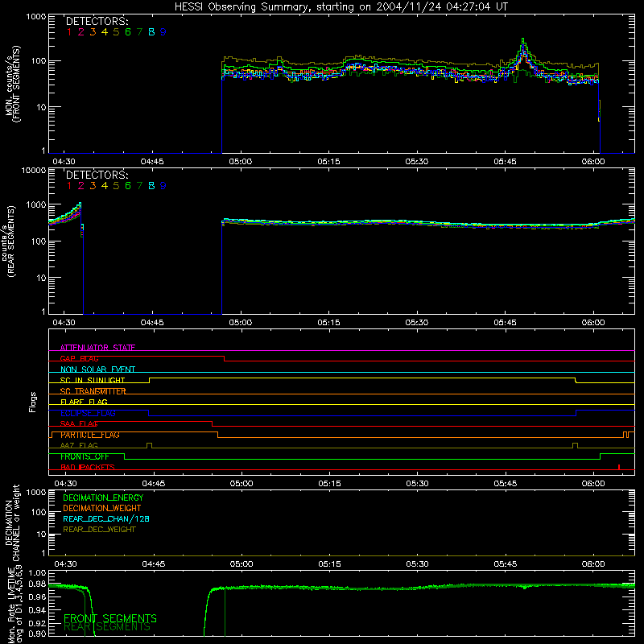Image resolution: width=644 pixels, height=644 pixels.
Task: Select detector 1 label in front segments panel
Action: point(69,32)
